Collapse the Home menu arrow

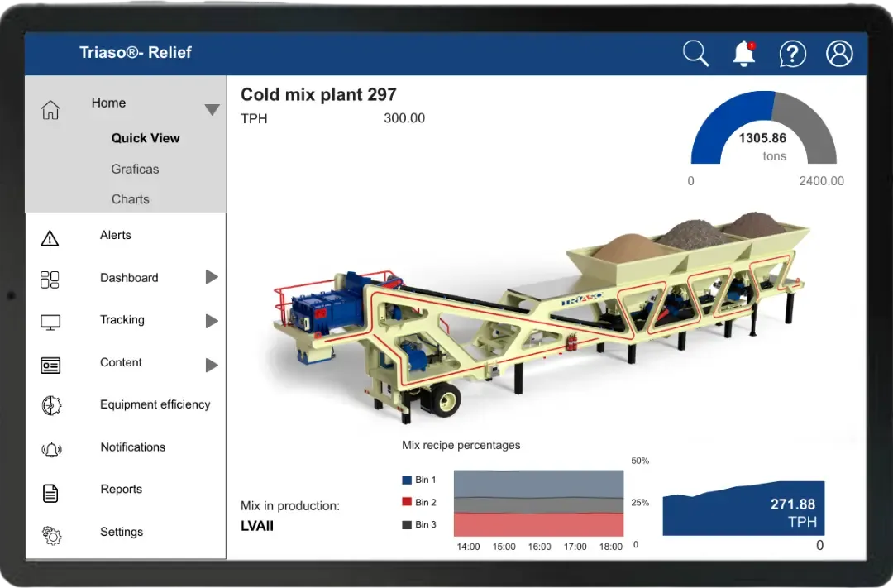point(213,110)
